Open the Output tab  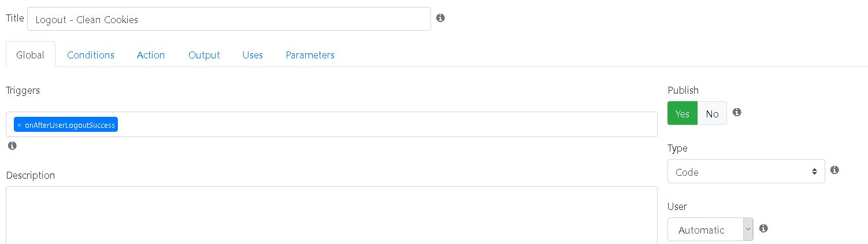204,55
